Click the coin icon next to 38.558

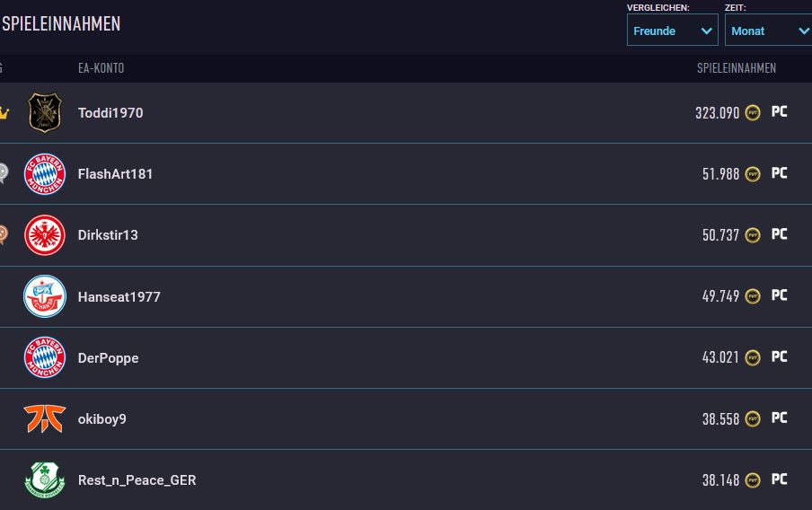coord(753,418)
